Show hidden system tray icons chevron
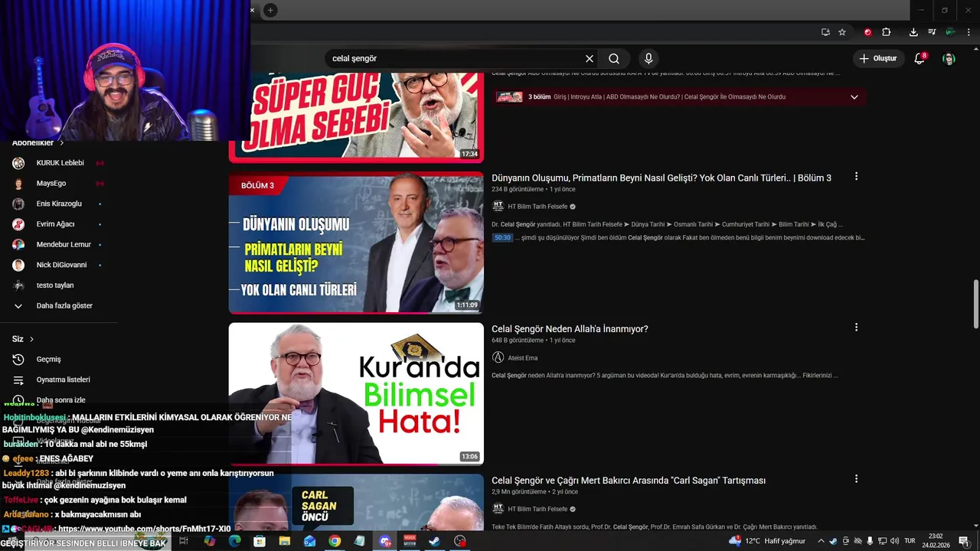This screenshot has height=551, width=980. point(821,541)
